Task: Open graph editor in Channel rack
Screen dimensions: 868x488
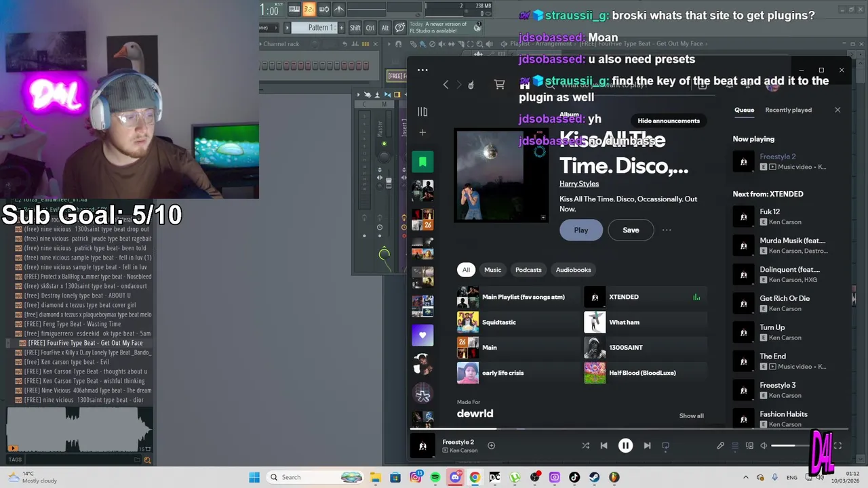Action: (355, 44)
